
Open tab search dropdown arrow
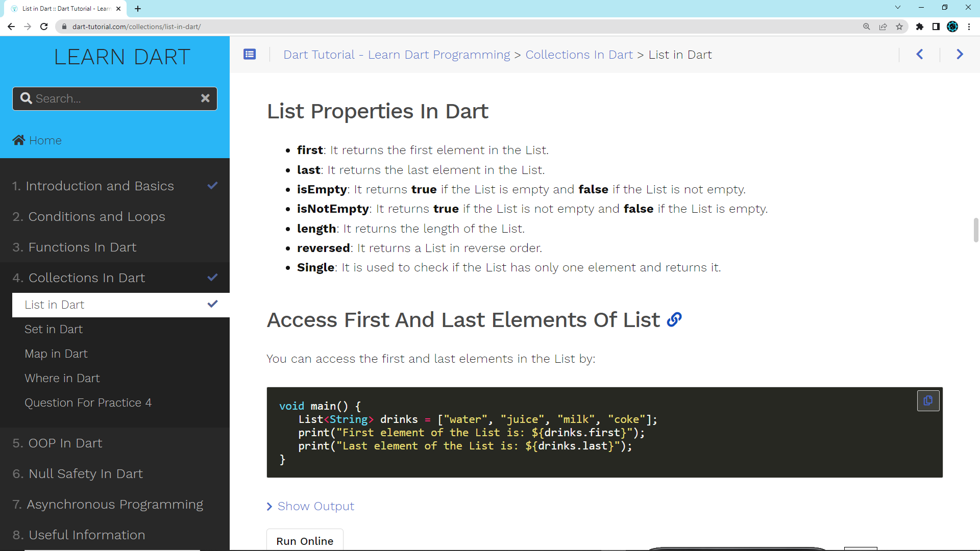(x=898, y=7)
